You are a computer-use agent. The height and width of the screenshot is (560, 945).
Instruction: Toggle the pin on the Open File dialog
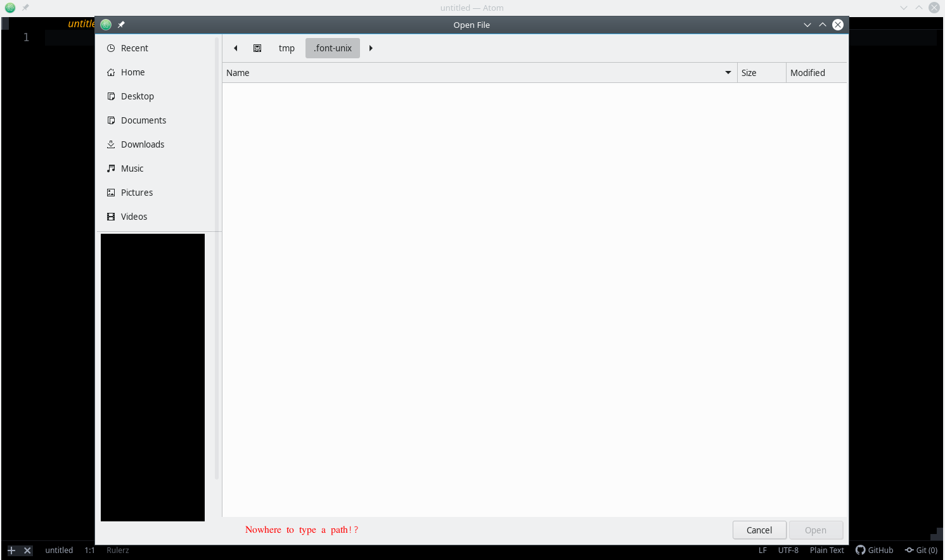click(120, 24)
